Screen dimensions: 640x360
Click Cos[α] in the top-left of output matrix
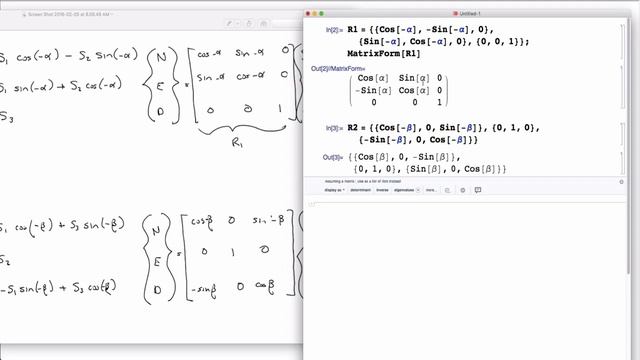click(373, 78)
